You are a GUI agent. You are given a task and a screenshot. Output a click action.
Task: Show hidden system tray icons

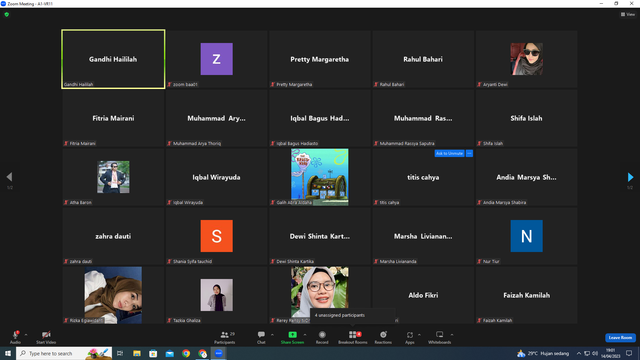pyautogui.click(x=578, y=353)
